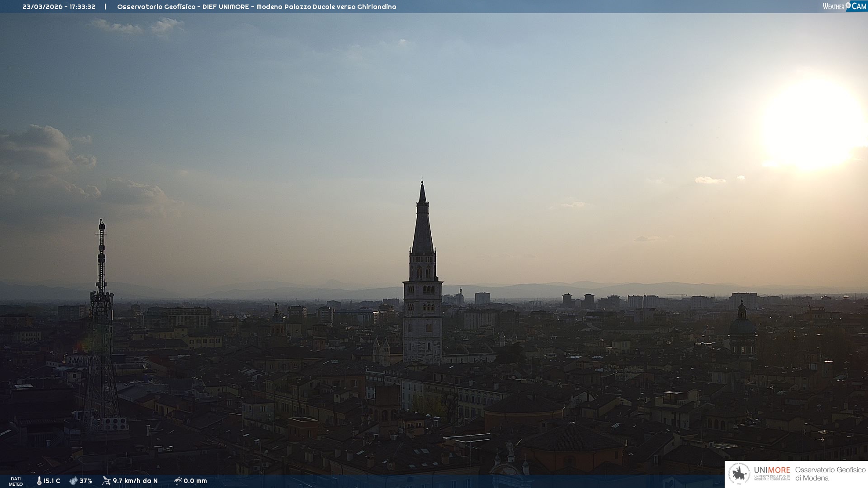
Task: Click the WeatherCam logo
Action: click(844, 6)
